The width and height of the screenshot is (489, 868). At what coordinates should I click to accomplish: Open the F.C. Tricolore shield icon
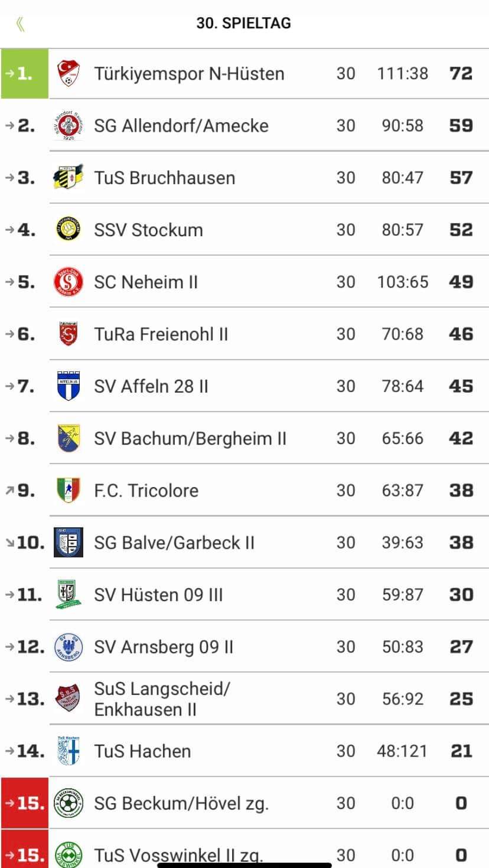coord(68,490)
